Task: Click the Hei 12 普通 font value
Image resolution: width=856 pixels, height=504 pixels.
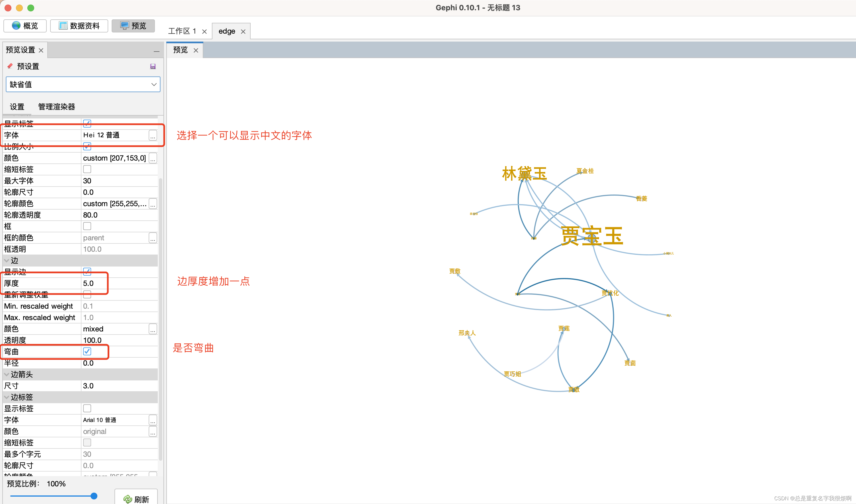Action: click(x=101, y=135)
